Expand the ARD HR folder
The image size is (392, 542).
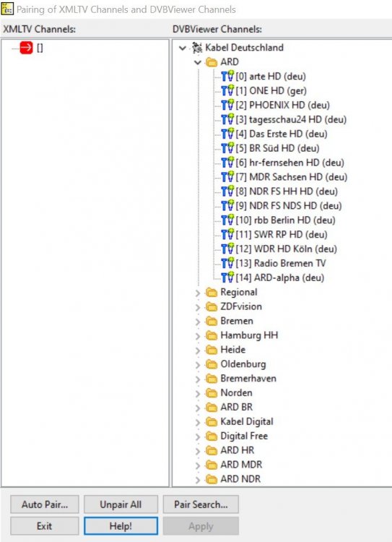click(198, 452)
